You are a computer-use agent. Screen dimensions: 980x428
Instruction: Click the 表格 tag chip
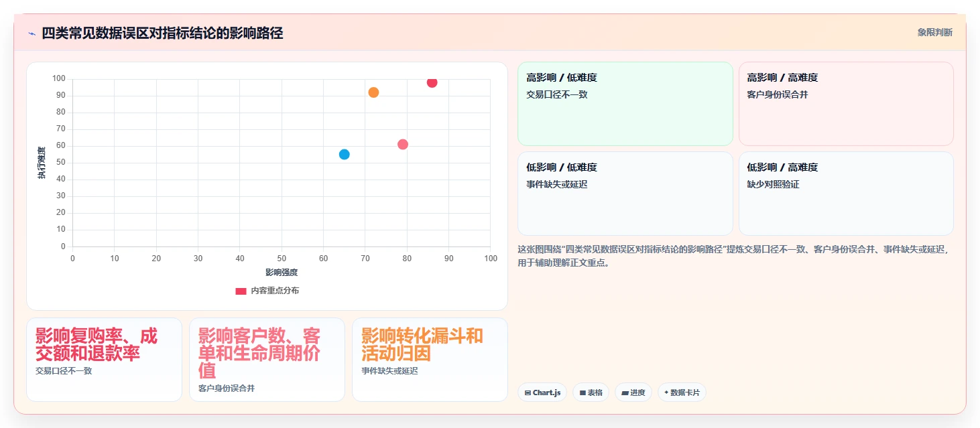[x=591, y=393]
